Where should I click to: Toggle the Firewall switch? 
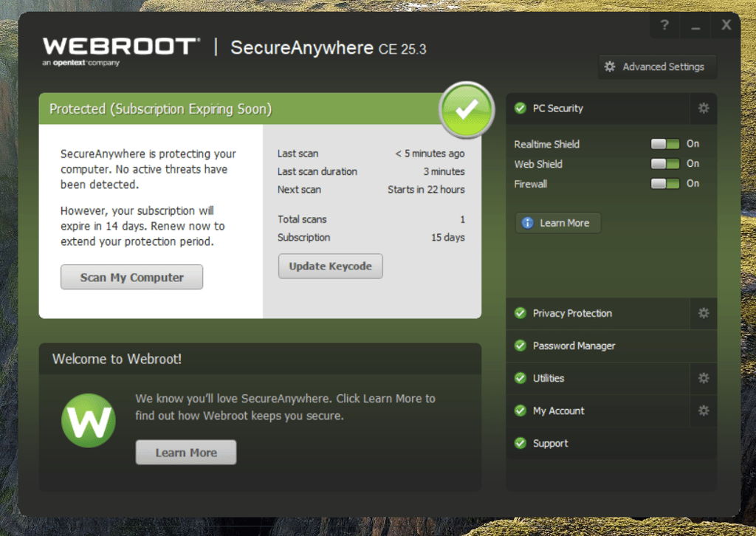click(x=665, y=184)
